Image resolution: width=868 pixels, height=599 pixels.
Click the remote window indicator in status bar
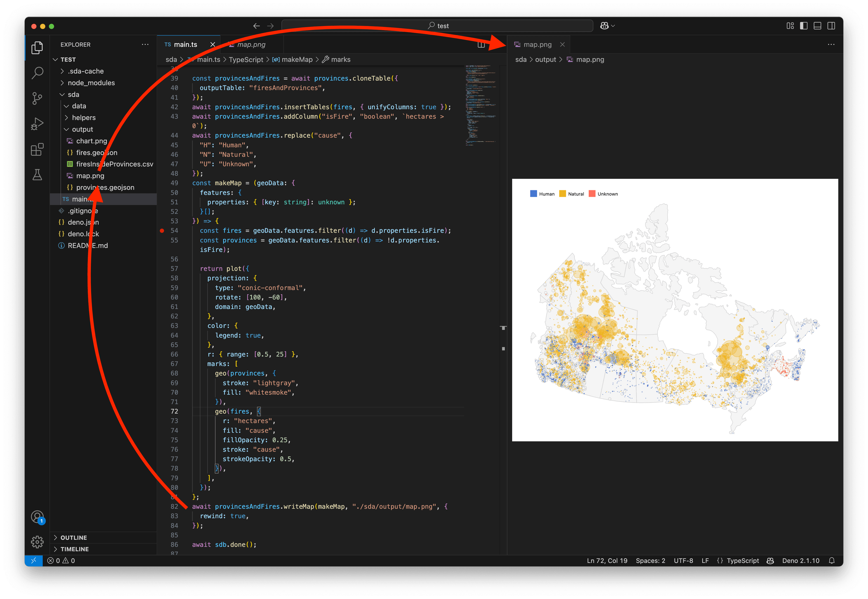[x=34, y=560]
